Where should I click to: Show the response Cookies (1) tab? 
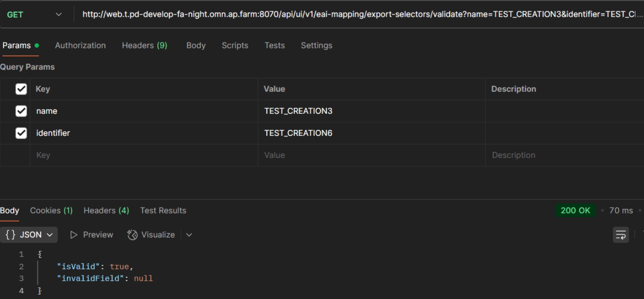(51, 211)
